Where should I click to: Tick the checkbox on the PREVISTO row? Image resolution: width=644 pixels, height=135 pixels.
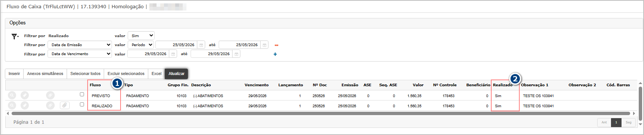coord(82,94)
